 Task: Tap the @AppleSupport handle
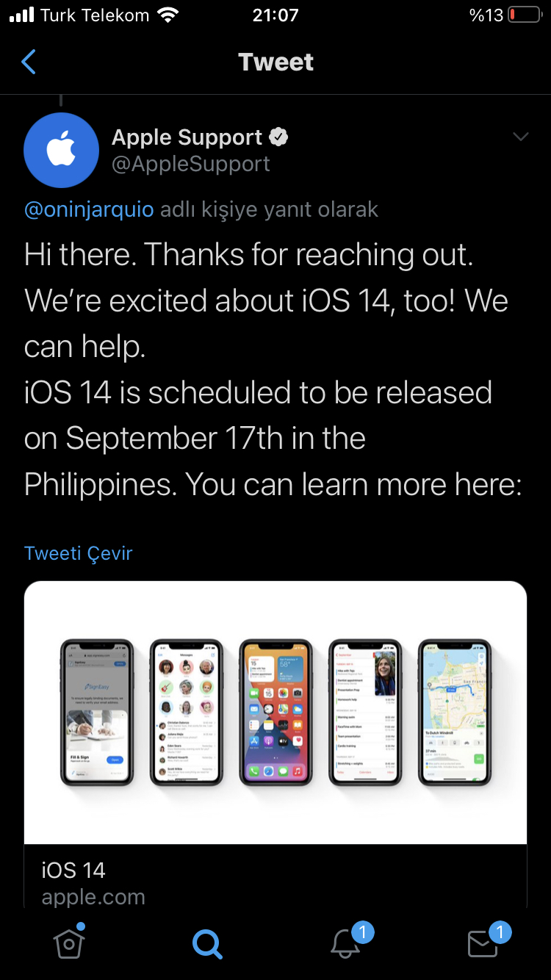191,164
